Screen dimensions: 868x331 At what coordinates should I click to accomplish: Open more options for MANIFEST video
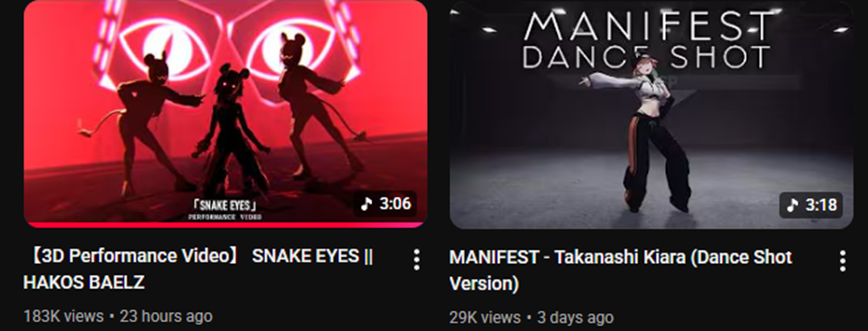(842, 260)
